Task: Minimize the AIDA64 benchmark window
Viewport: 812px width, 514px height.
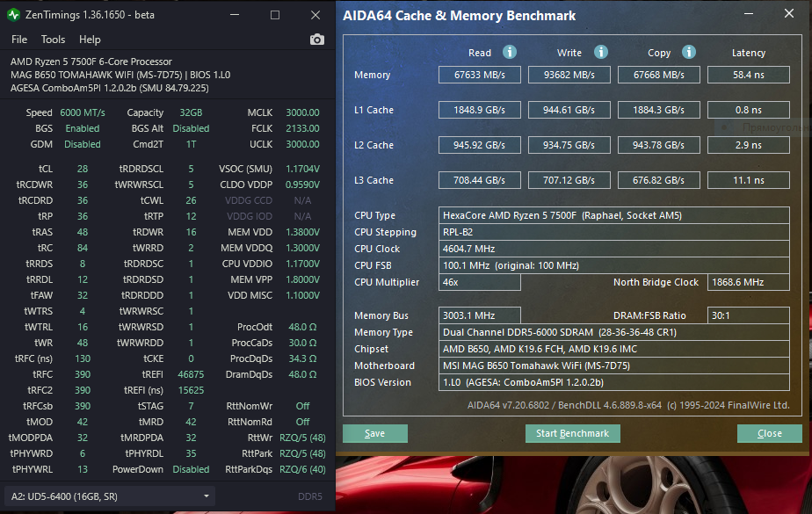Action: (x=749, y=13)
